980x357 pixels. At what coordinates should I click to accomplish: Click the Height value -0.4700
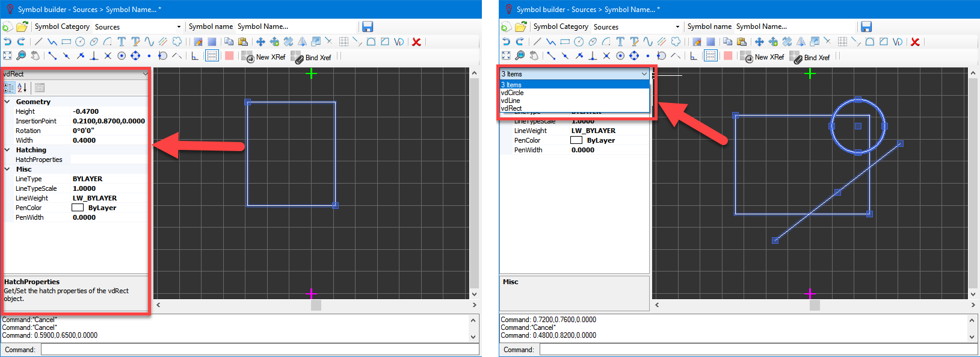pos(86,111)
